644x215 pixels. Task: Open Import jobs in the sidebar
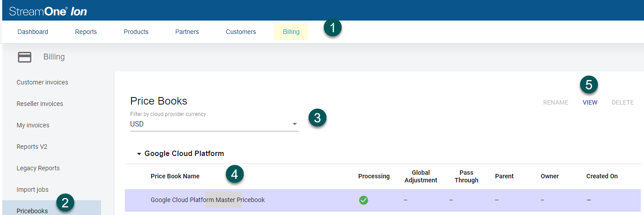[x=33, y=190]
